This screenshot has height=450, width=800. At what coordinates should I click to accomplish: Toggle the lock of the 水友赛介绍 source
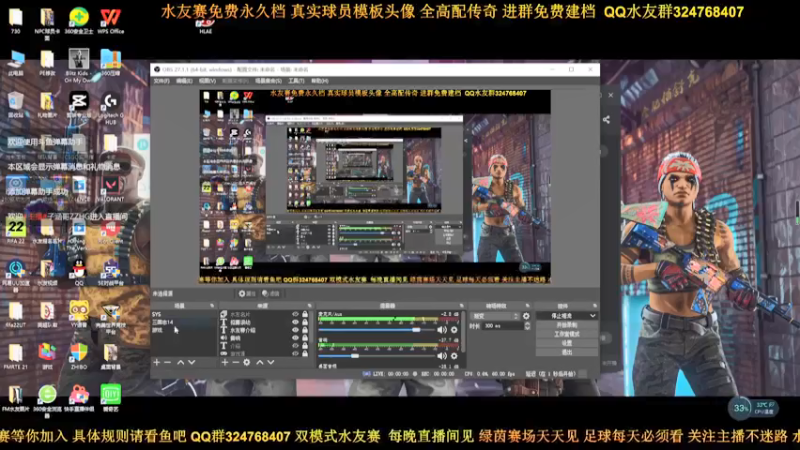[305, 330]
